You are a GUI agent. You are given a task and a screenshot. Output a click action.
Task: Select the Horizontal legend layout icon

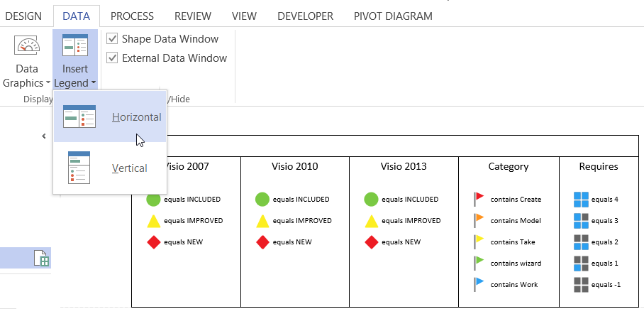pyautogui.click(x=79, y=116)
